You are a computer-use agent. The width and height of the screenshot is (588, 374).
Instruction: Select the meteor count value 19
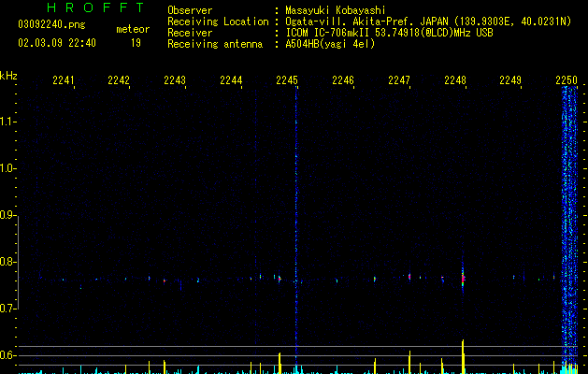pyautogui.click(x=136, y=43)
